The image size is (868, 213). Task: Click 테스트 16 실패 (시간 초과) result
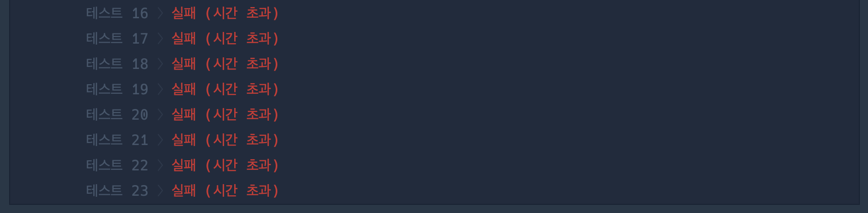tap(225, 13)
